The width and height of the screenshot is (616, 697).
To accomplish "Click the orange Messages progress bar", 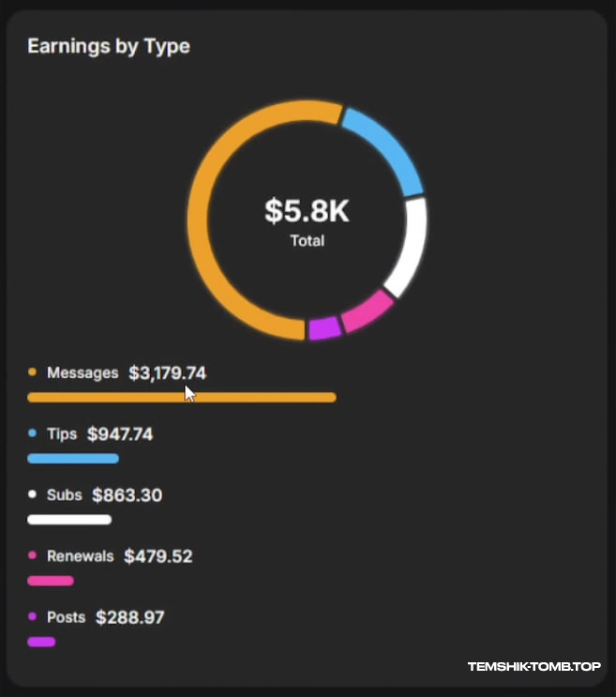I will click(x=182, y=398).
